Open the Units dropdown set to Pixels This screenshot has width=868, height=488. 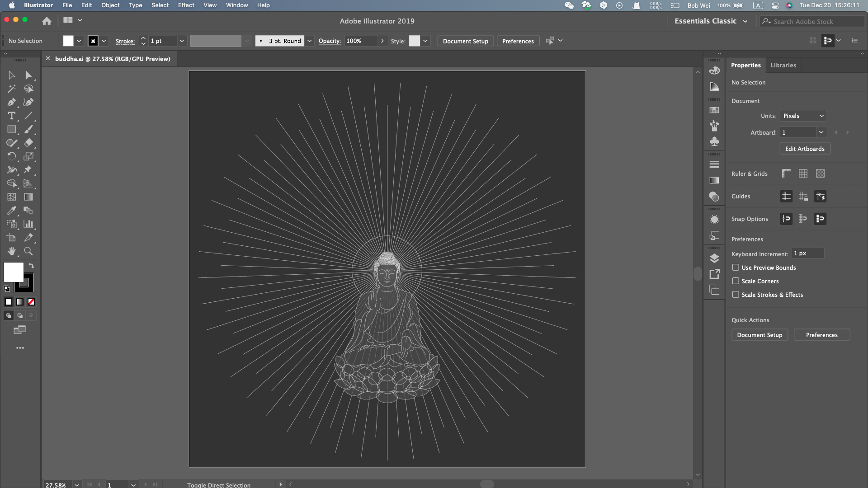click(x=803, y=116)
